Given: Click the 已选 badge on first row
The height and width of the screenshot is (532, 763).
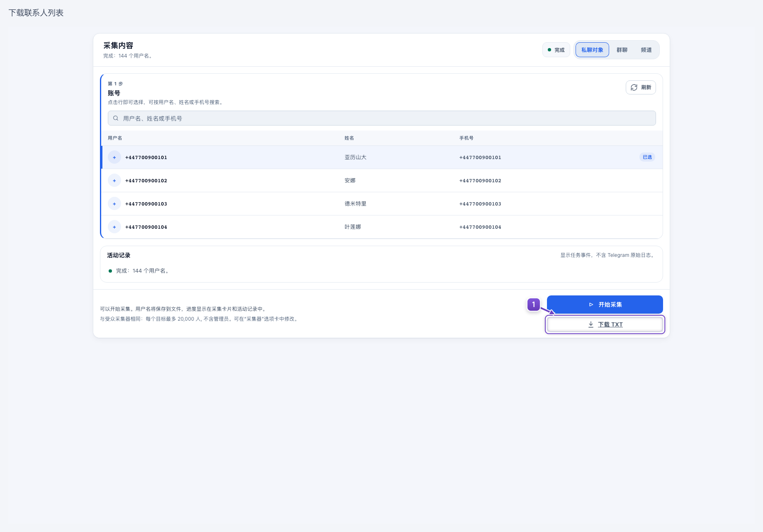Looking at the screenshot, I should pyautogui.click(x=647, y=157).
